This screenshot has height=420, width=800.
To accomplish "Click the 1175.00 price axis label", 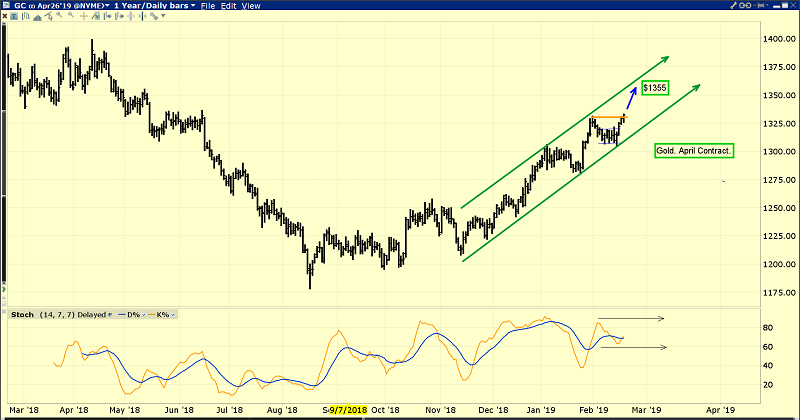I will coord(779,292).
